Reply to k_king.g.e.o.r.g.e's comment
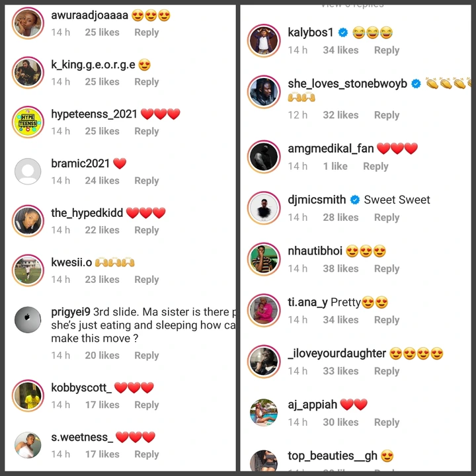The height and width of the screenshot is (476, 476). click(147, 82)
